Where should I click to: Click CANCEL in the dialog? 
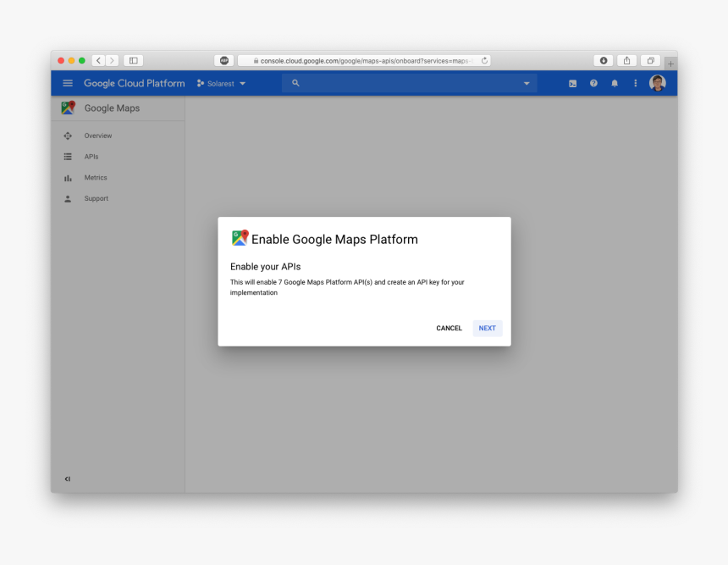pyautogui.click(x=449, y=328)
